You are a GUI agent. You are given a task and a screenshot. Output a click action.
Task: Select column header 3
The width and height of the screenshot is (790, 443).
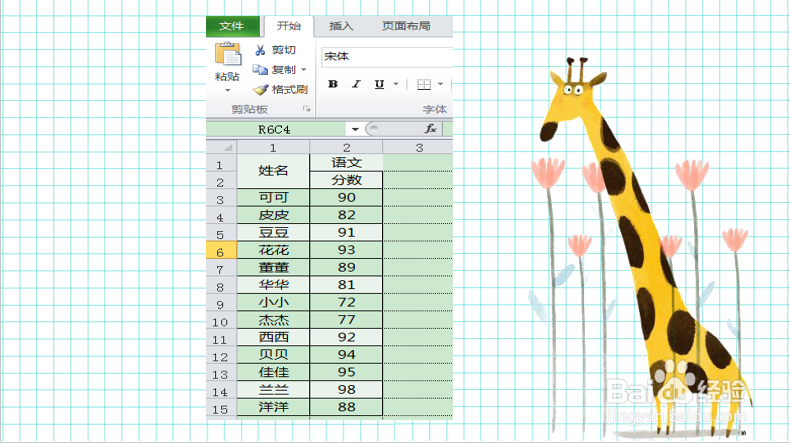(418, 148)
